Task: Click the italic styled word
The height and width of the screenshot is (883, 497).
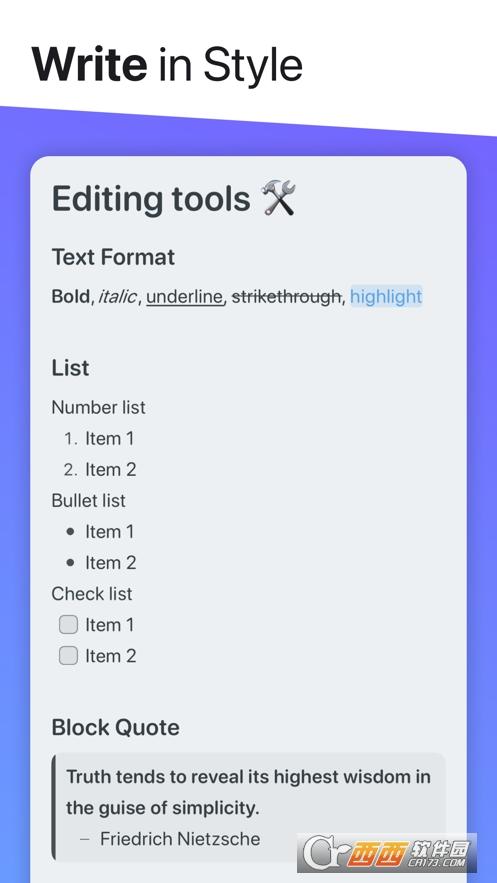Action: tap(118, 296)
